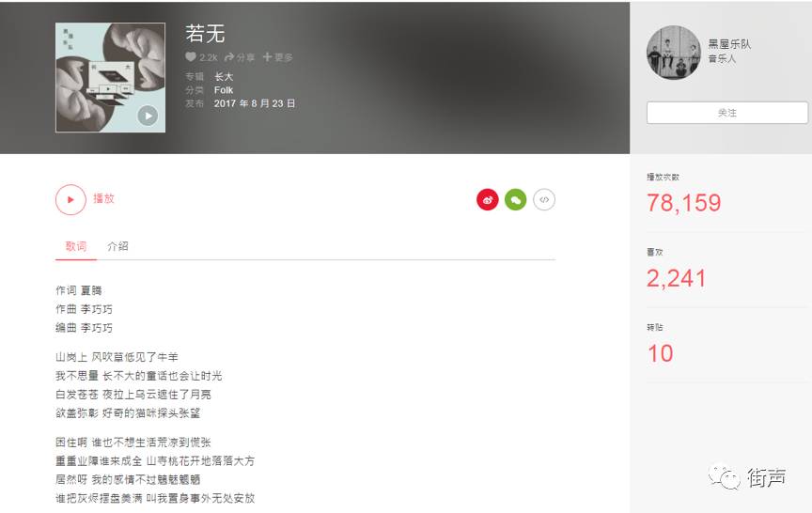Click the heart icon with 2.2k likes
This screenshot has width=812, height=513.
tap(191, 57)
